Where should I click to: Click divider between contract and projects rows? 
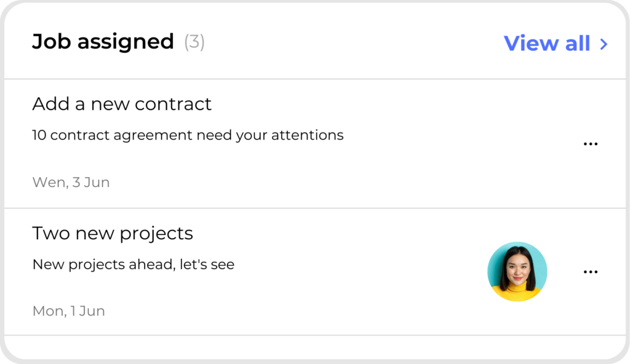(x=314, y=208)
